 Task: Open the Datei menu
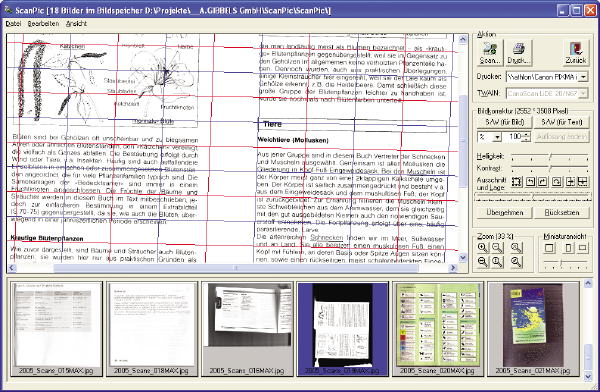coord(13,24)
